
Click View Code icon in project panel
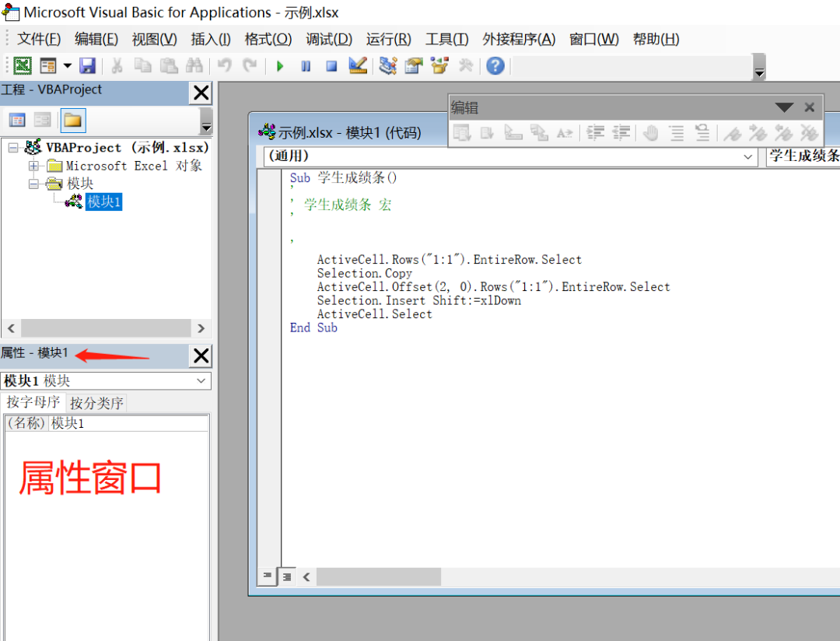(x=17, y=120)
